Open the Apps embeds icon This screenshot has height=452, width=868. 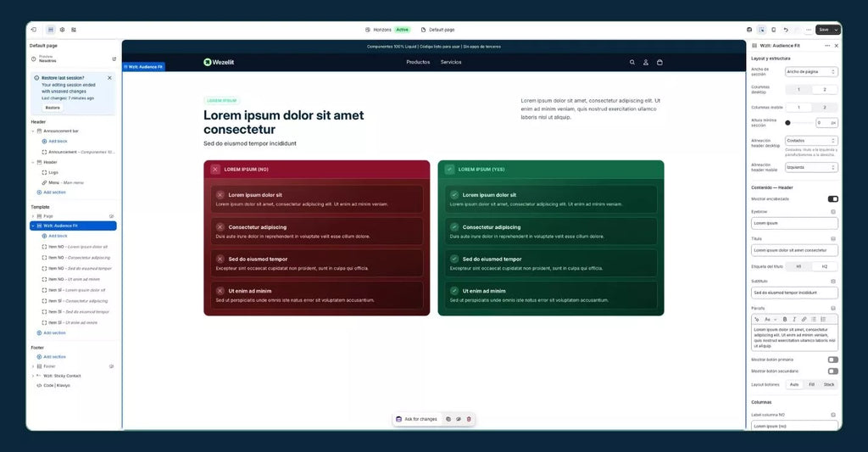pos(74,30)
